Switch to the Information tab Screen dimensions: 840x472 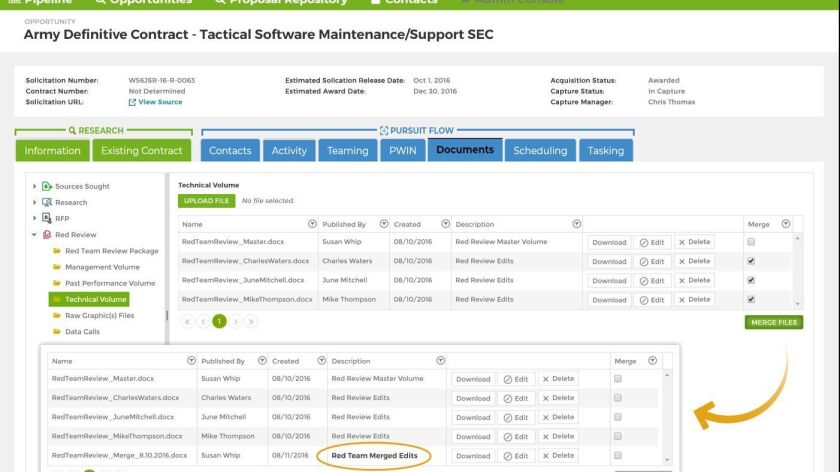pyautogui.click(x=52, y=151)
